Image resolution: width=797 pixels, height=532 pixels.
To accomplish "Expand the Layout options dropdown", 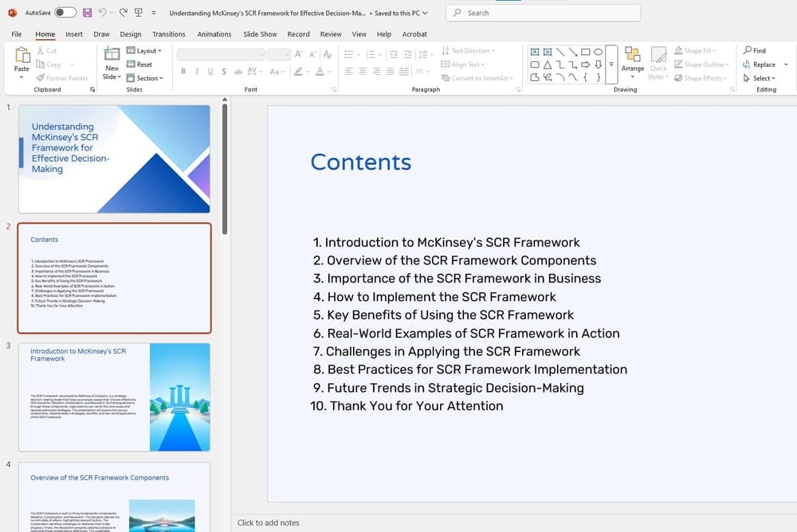I will click(x=144, y=50).
